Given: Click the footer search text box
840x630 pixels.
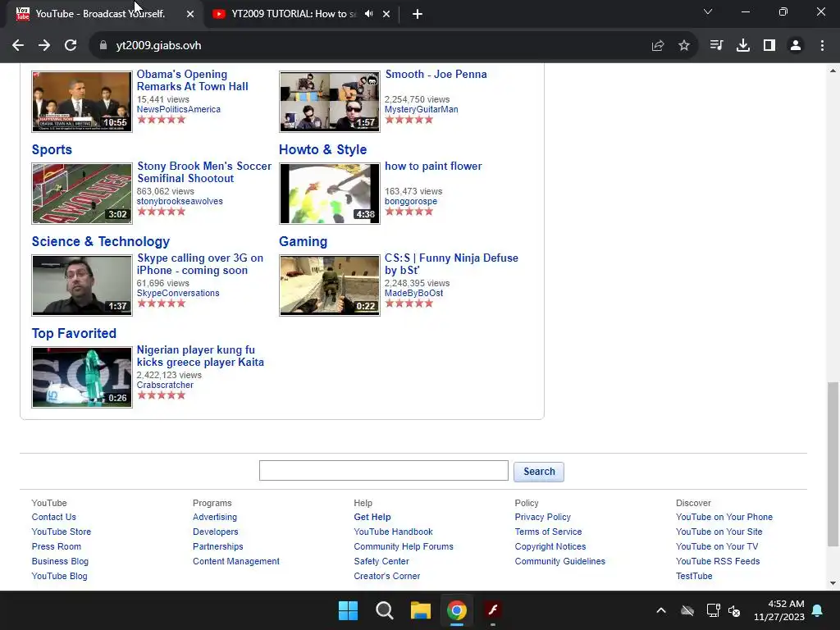Looking at the screenshot, I should click(x=384, y=470).
